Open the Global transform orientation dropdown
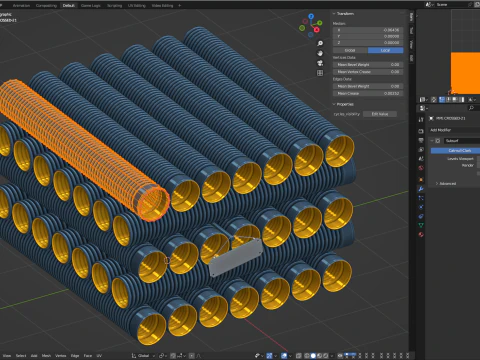 pyautogui.click(x=143, y=356)
